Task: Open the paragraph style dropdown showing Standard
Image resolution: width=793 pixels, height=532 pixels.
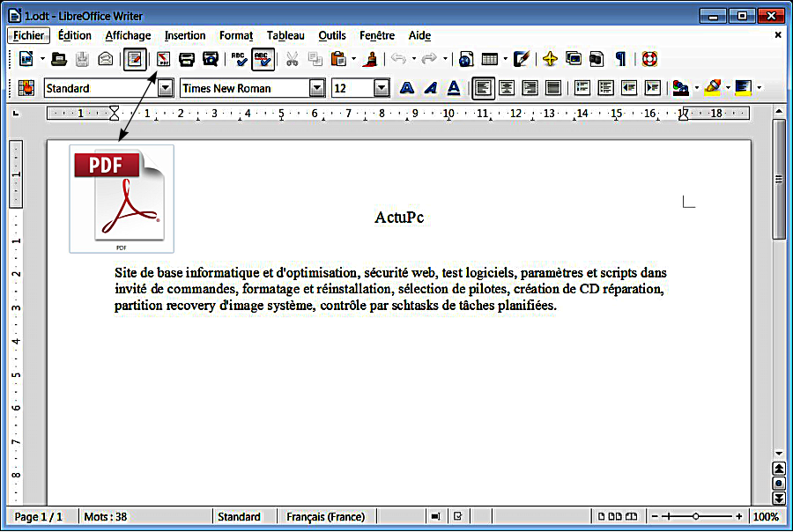Action: pyautogui.click(x=165, y=88)
